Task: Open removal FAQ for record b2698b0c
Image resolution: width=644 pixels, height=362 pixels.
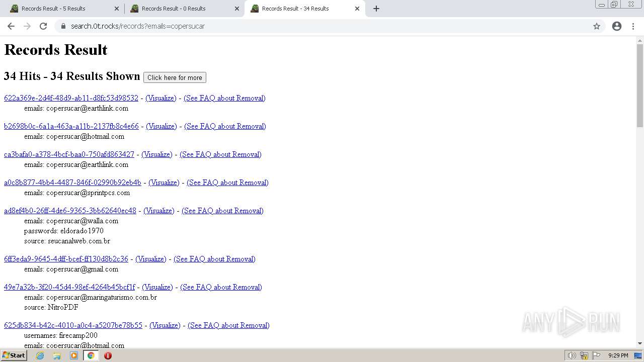Action: [225, 126]
